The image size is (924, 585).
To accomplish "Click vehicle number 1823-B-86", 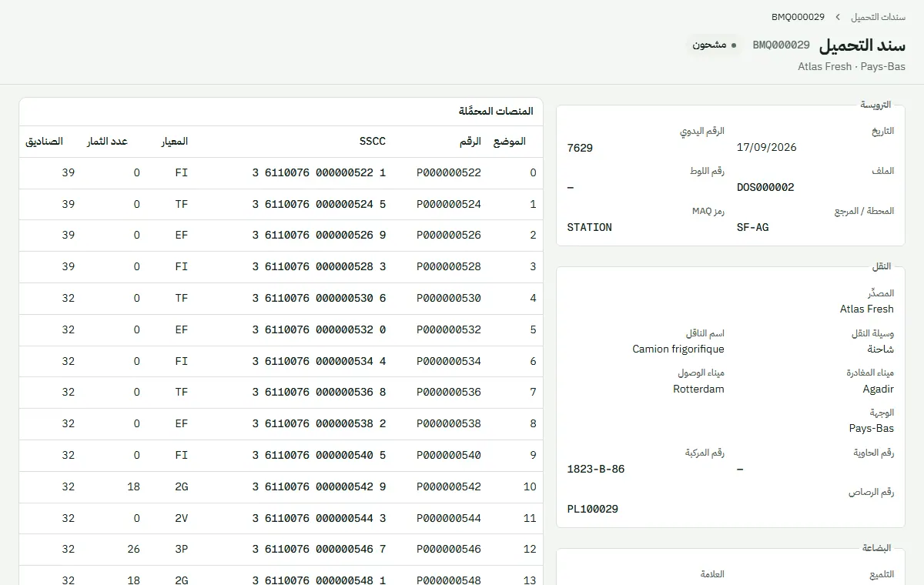I will point(596,469).
